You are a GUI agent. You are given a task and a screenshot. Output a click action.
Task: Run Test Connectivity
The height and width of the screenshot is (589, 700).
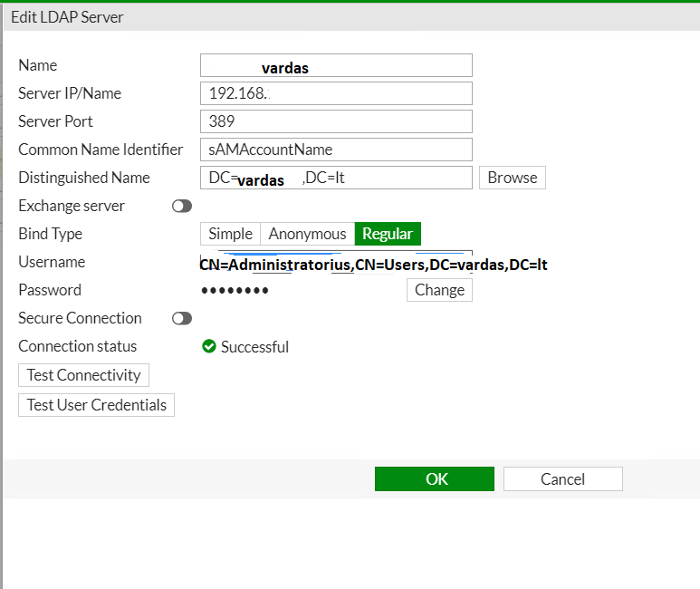pos(83,375)
